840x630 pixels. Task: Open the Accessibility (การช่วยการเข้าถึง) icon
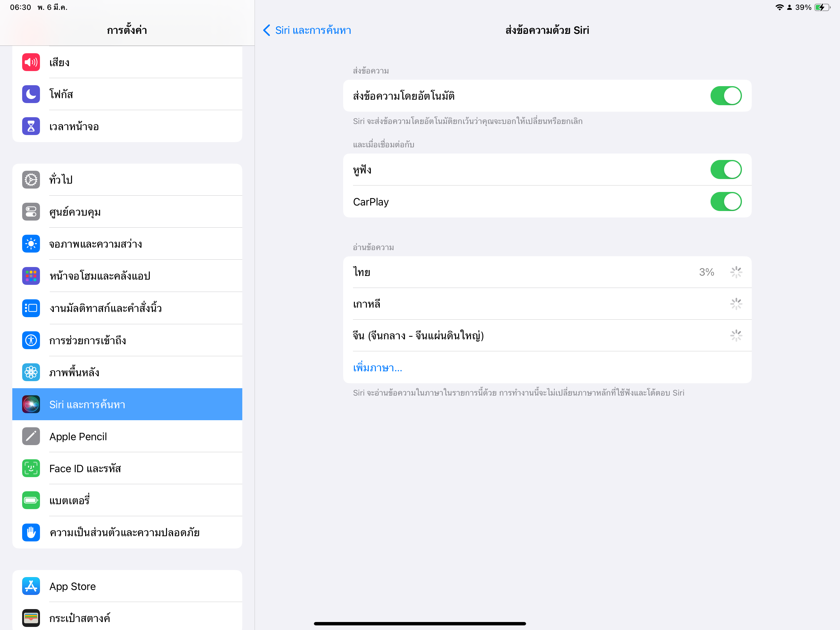31,340
